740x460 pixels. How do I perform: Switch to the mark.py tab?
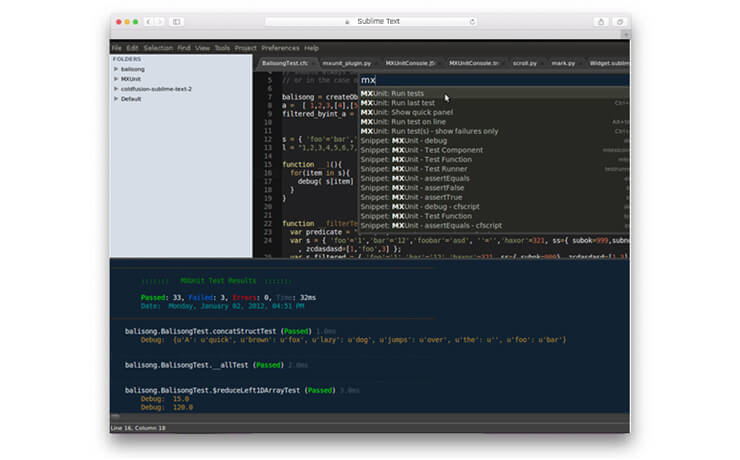[563, 63]
